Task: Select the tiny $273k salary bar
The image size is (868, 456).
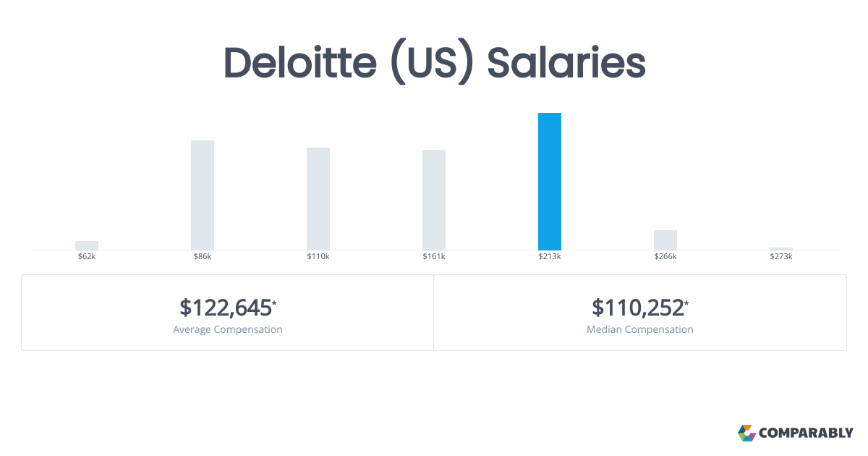Action: 781,249
